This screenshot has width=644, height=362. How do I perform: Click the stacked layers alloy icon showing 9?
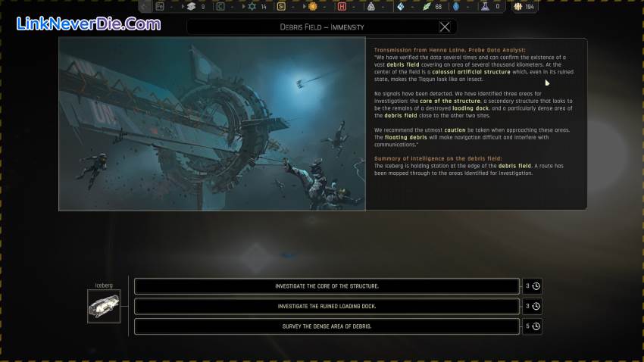click(191, 7)
